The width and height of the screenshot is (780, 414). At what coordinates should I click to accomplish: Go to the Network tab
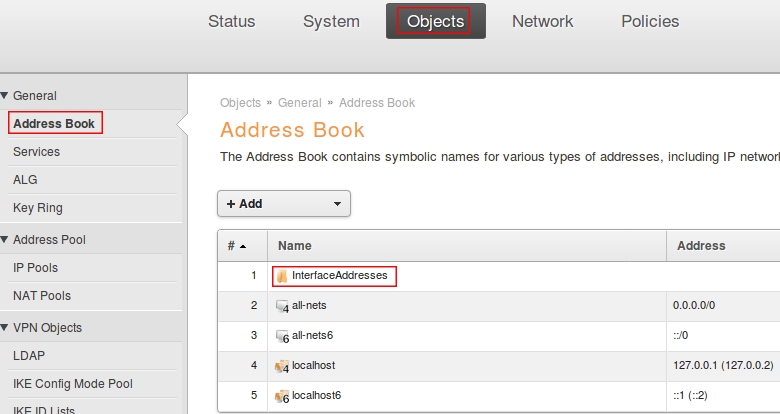coord(542,21)
